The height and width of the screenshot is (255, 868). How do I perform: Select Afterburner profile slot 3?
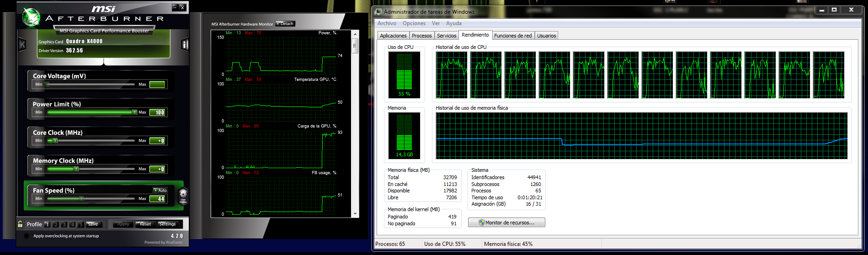pos(64,224)
